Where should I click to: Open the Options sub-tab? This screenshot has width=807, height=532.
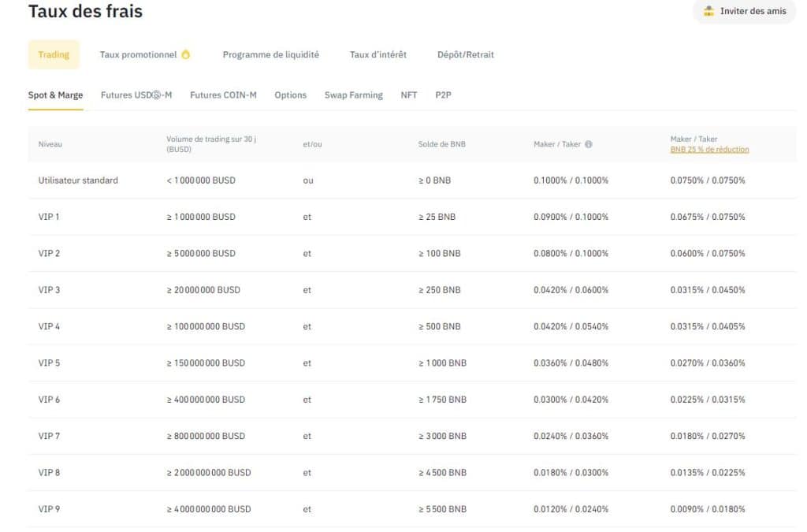point(290,95)
